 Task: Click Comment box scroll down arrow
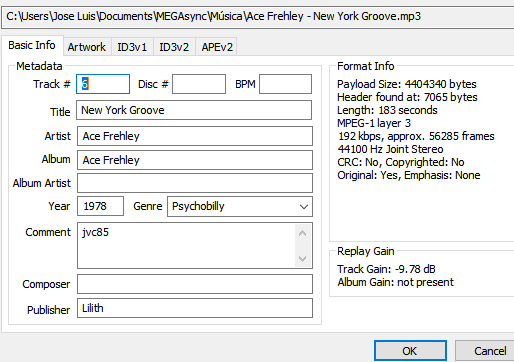303,258
